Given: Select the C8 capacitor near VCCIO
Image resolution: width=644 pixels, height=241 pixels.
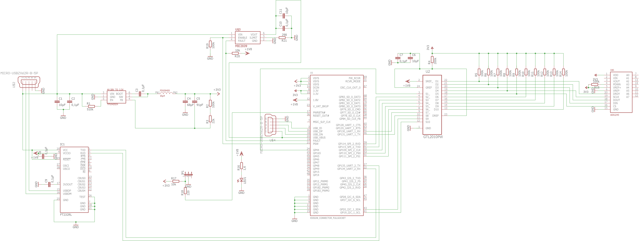Looking at the screenshot, I should click(x=43, y=157).
